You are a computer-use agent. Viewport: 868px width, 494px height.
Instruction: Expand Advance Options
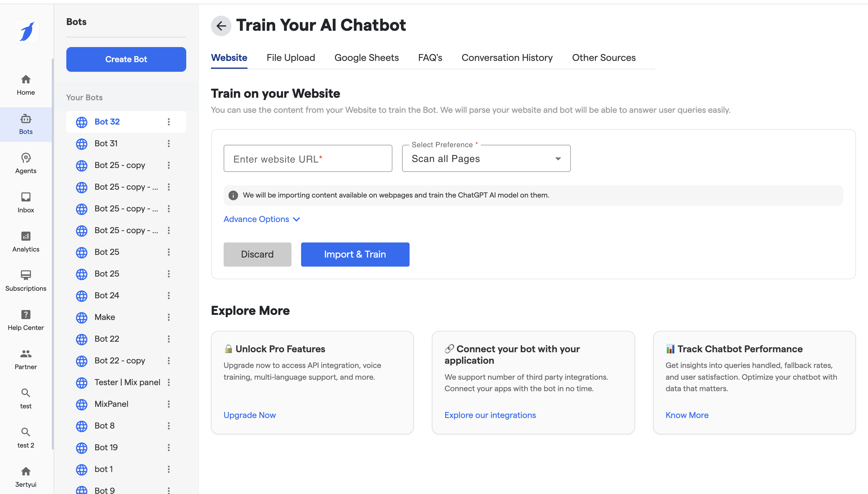coord(261,219)
